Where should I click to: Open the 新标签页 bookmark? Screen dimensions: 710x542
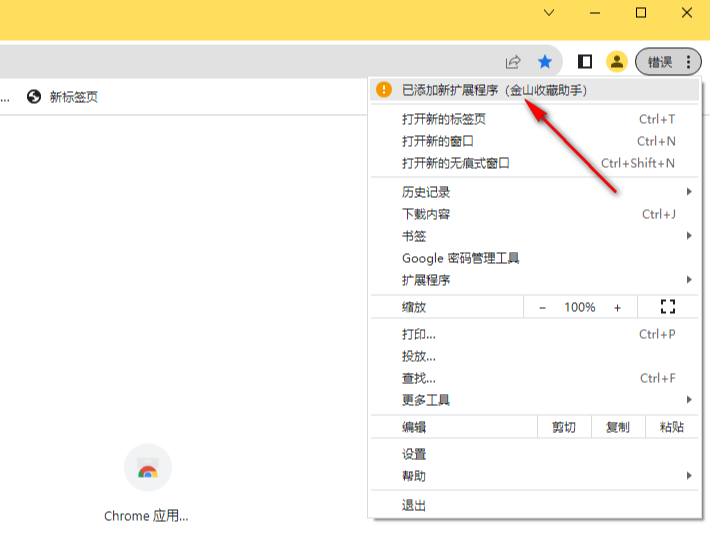pos(62,97)
